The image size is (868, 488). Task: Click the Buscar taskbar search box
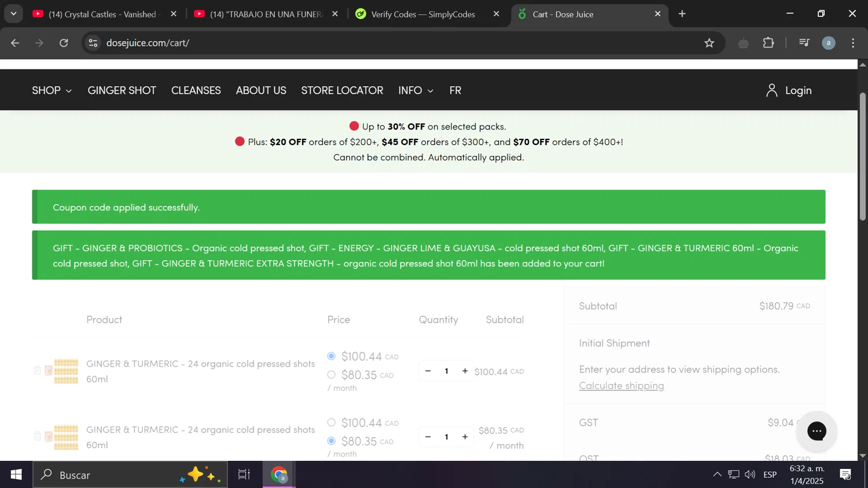(x=130, y=475)
